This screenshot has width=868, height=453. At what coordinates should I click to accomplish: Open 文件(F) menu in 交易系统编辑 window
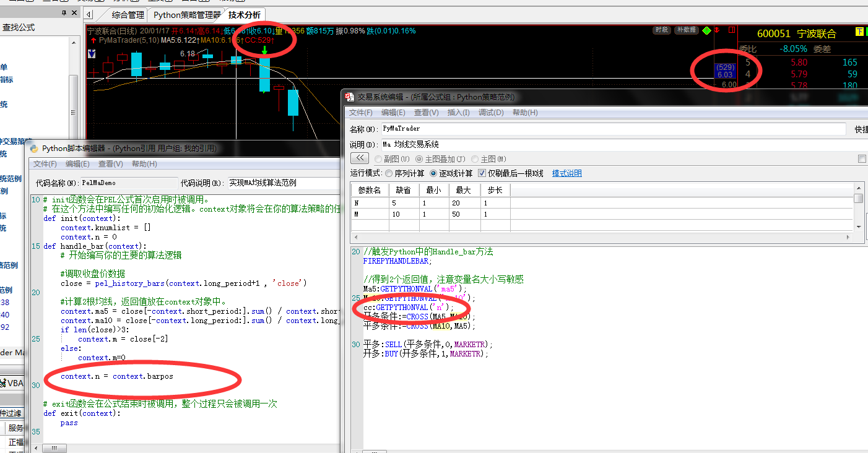tap(361, 113)
